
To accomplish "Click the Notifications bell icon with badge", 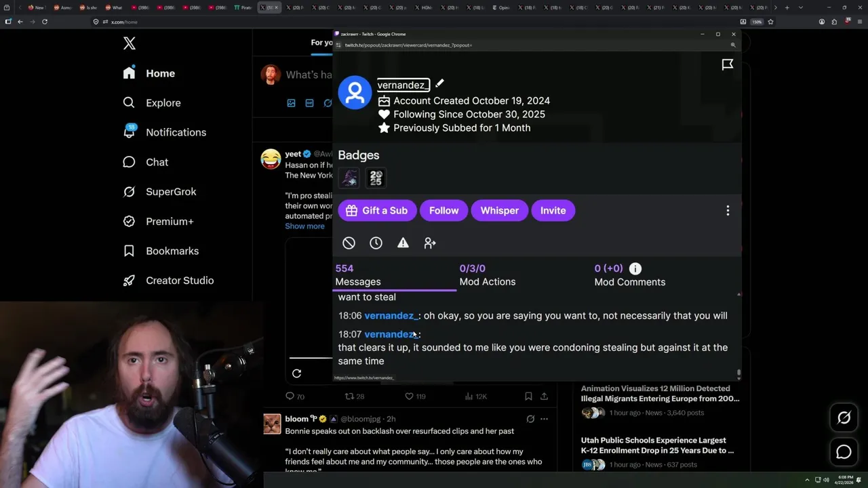I will tap(129, 131).
